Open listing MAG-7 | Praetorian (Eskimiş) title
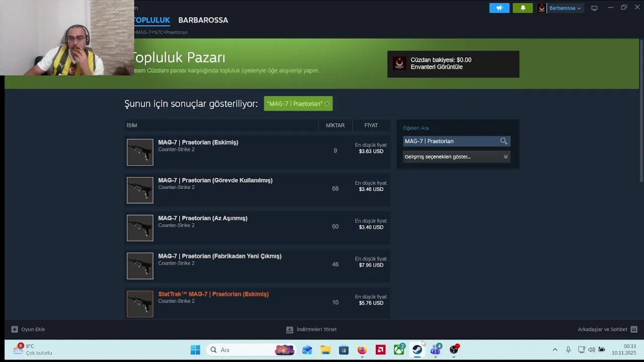The height and width of the screenshot is (362, 644). coord(198,142)
